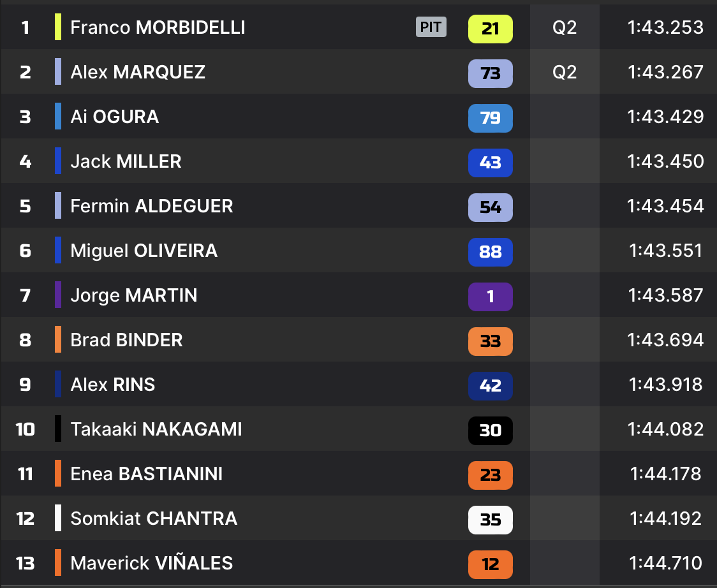Click Maverick VIÑALES lap time 1:44.710
717x588 pixels.
665,563
